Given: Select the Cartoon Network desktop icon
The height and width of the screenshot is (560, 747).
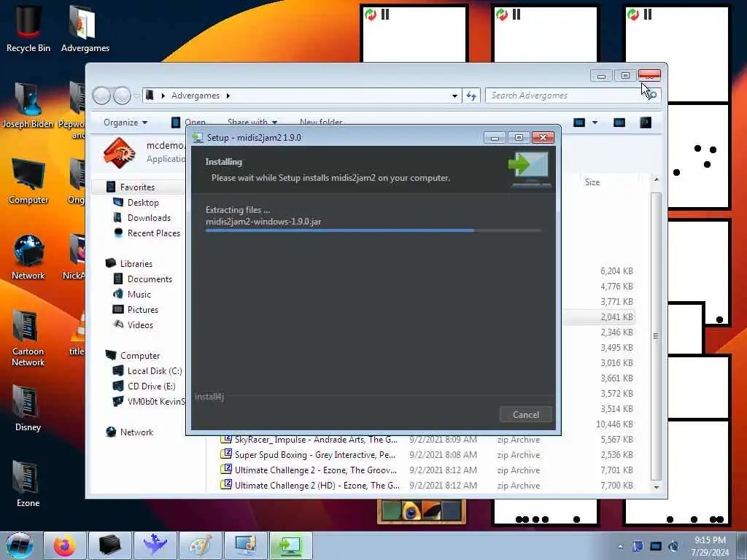Looking at the screenshot, I should click(28, 338).
